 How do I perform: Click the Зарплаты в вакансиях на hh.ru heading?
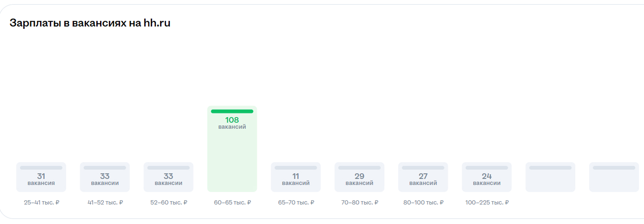click(90, 23)
